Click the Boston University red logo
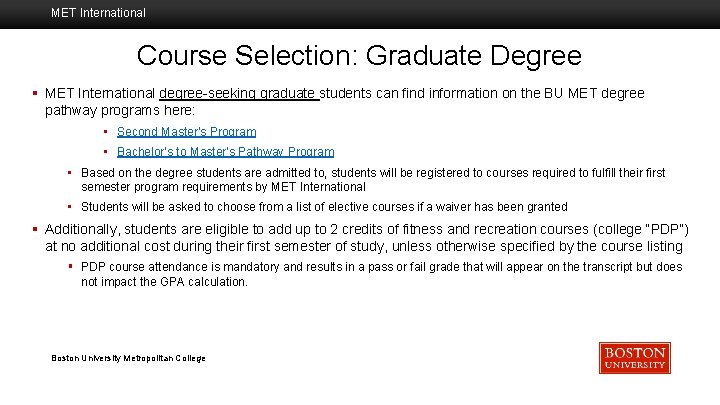This screenshot has width=720, height=405. point(634,358)
